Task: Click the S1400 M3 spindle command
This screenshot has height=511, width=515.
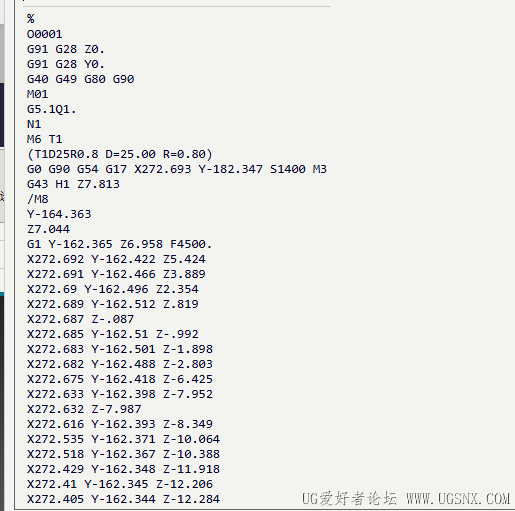Action: pos(298,169)
